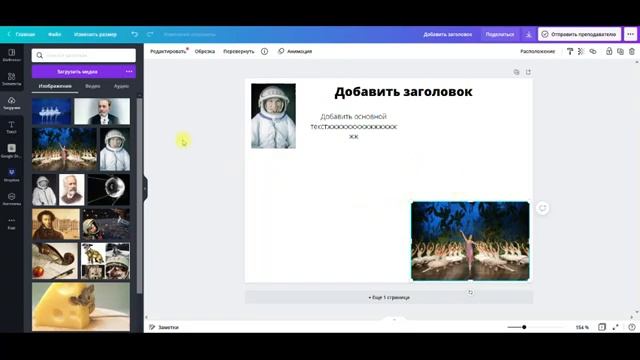The width and height of the screenshot is (640, 360).
Task: Switch to the Audio tab
Action: pyautogui.click(x=121, y=86)
